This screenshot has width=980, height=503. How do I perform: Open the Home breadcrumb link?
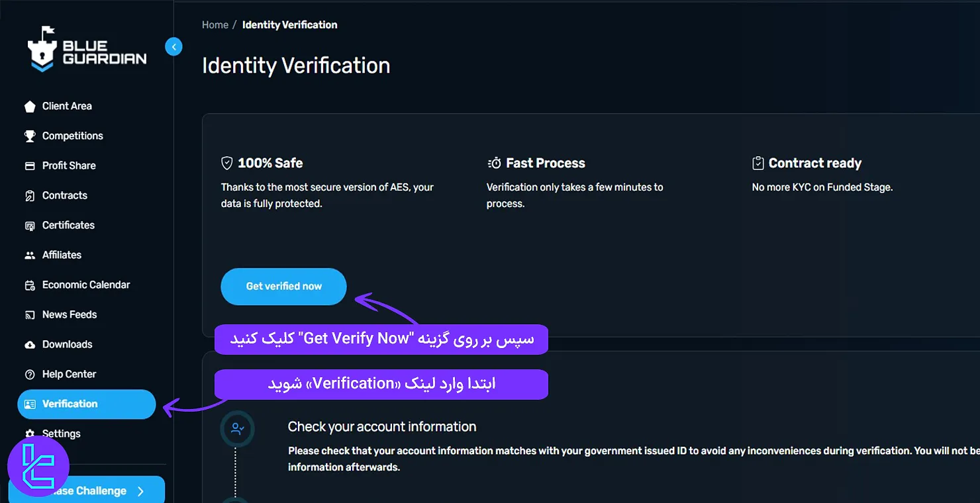point(215,24)
